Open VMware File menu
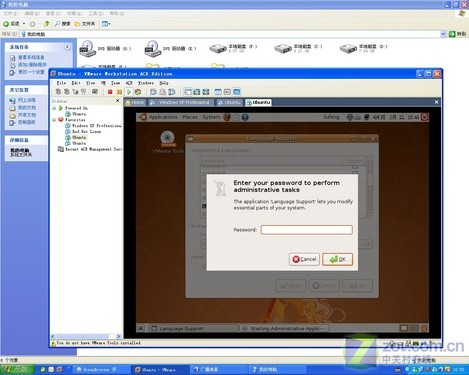Screen dimensions: 469x375 (x=61, y=83)
